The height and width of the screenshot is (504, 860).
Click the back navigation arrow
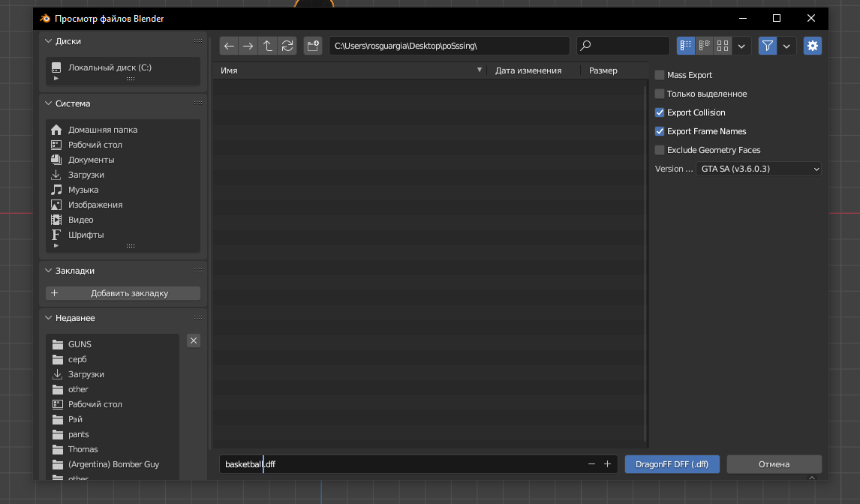(x=229, y=46)
